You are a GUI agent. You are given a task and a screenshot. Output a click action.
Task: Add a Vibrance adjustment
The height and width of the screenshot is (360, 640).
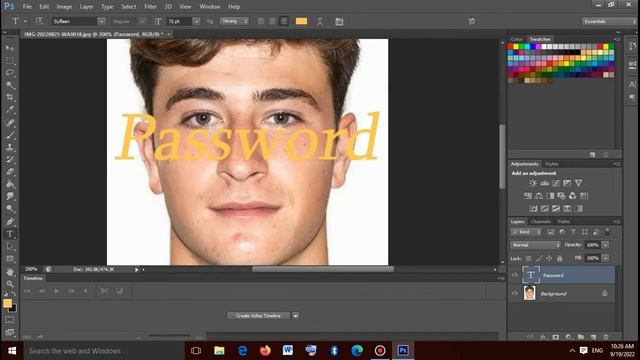[579, 183]
